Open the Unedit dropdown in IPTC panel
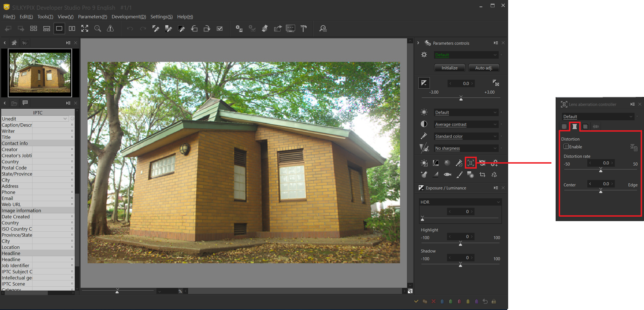Image resolution: width=644 pixels, height=310 pixels. point(35,119)
